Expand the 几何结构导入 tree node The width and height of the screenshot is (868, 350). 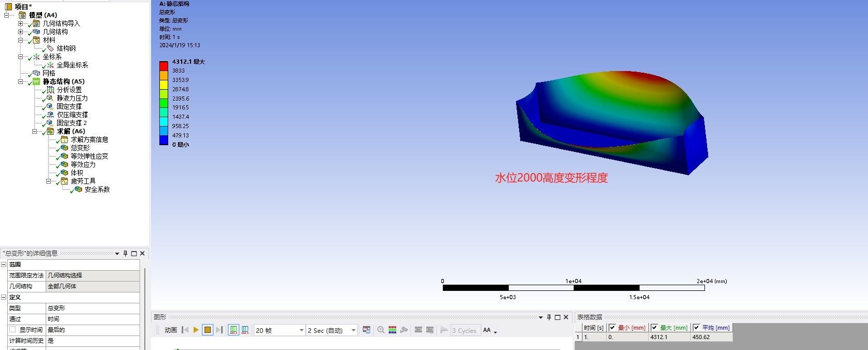coord(20,23)
